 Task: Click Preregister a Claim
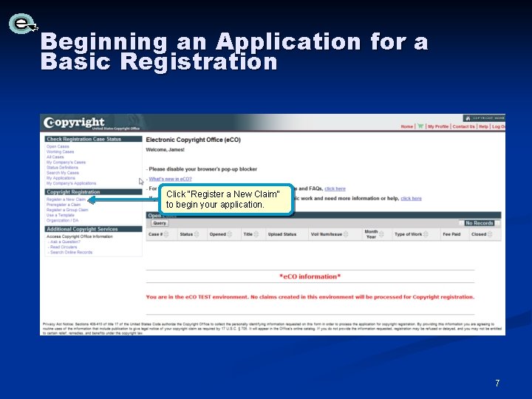click(x=64, y=205)
